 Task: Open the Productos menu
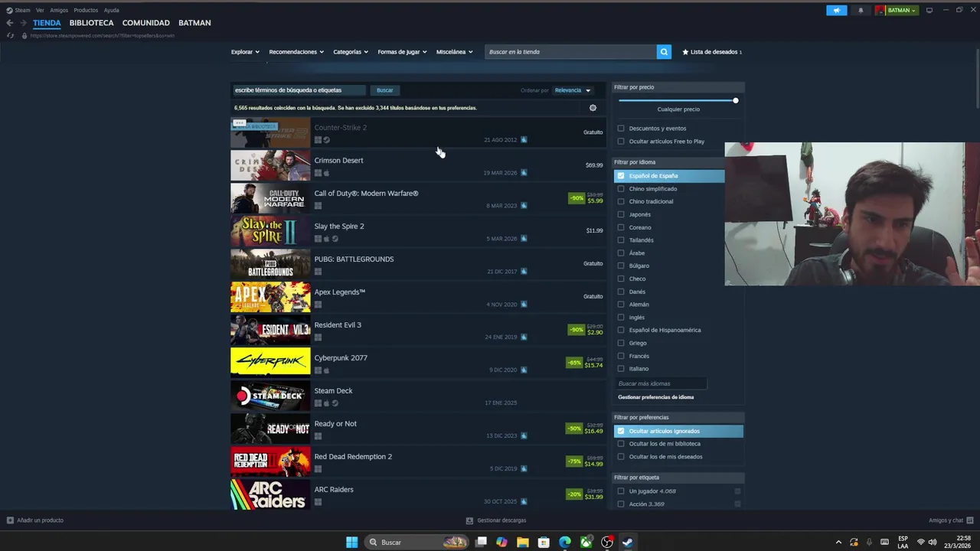click(86, 10)
